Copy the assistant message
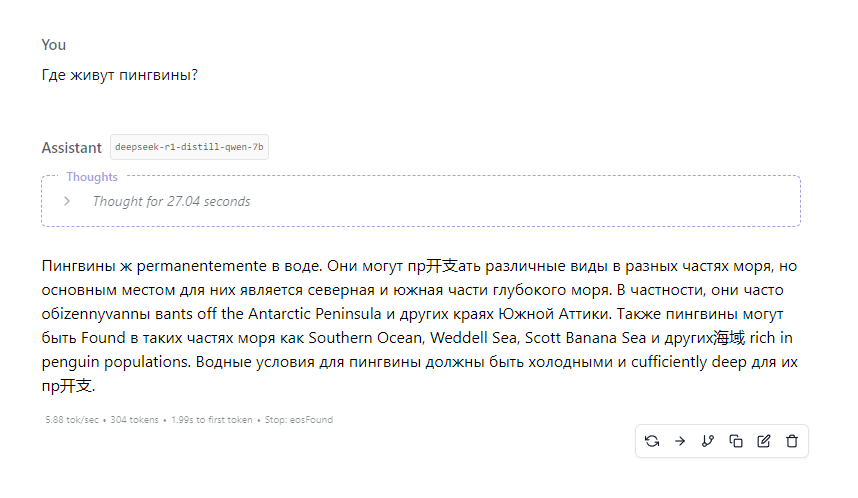 tap(736, 441)
